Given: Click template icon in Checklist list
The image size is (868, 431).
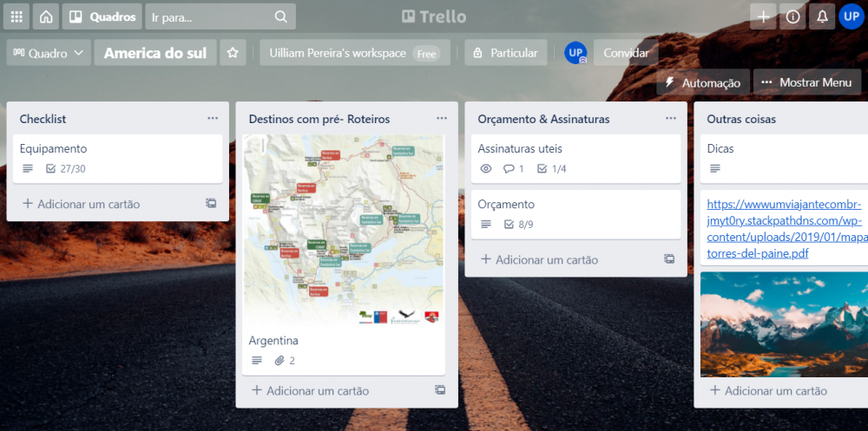Looking at the screenshot, I should (x=211, y=204).
